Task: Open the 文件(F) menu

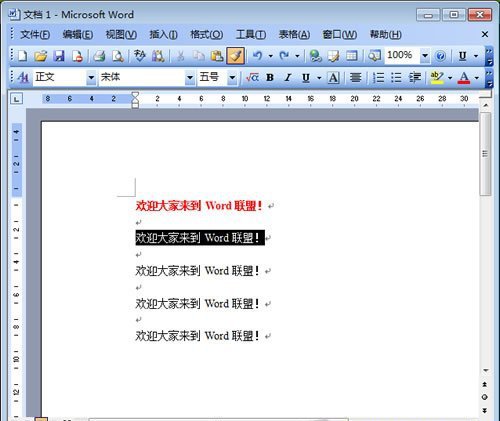Action: [35, 34]
